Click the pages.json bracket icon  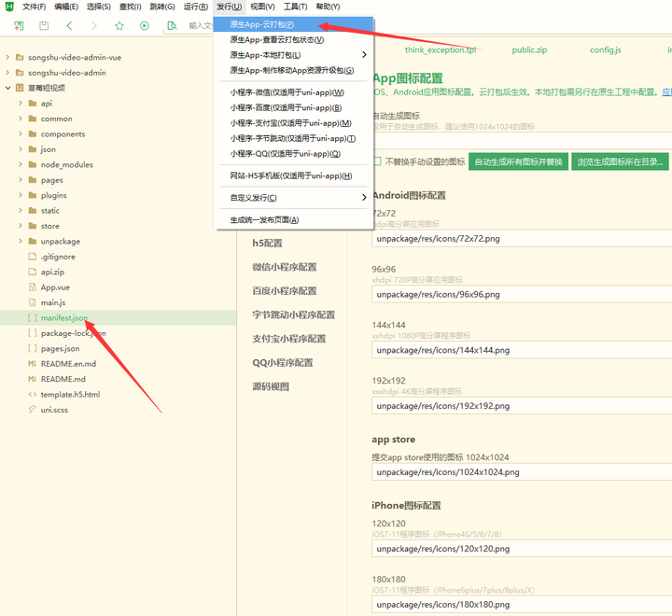point(32,348)
